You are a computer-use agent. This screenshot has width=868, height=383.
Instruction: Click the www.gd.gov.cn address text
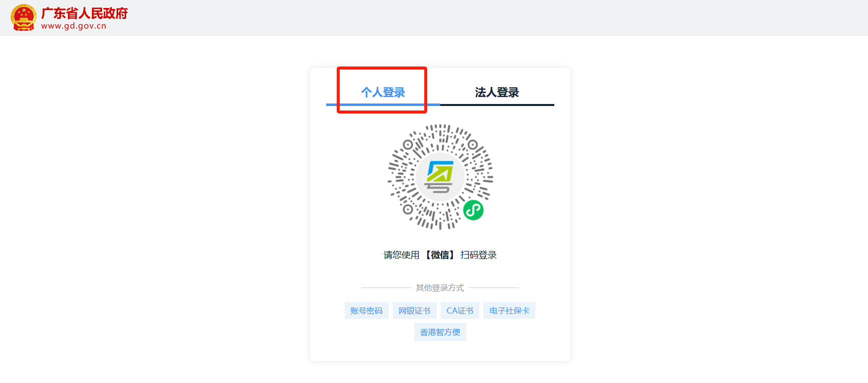[x=74, y=26]
